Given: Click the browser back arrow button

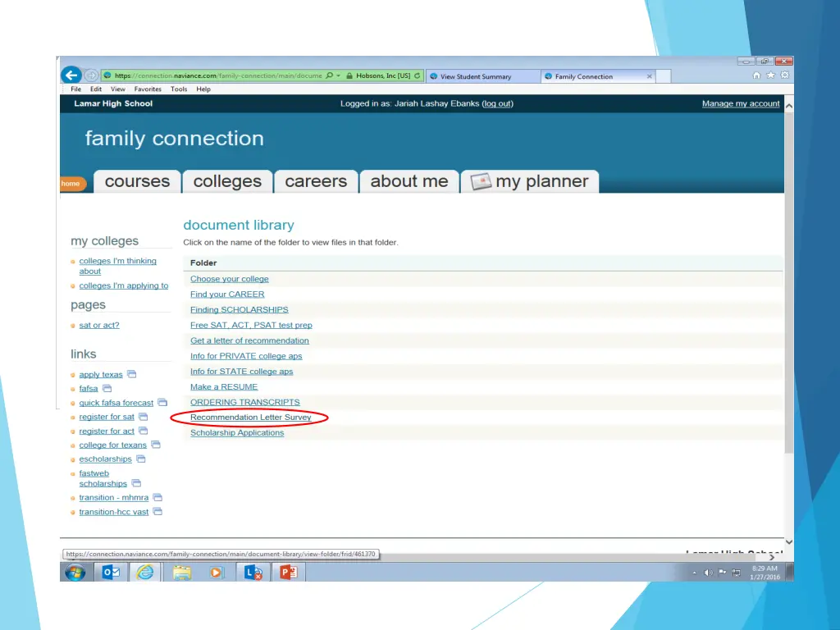Looking at the screenshot, I should (71, 75).
